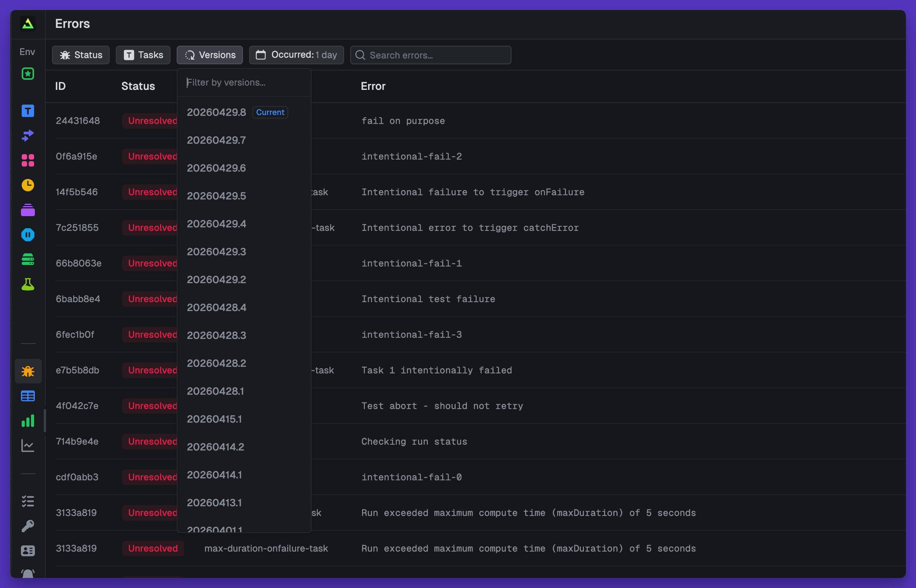Select version 20260429.7
Viewport: 916px width, 588px height.
coord(244,140)
